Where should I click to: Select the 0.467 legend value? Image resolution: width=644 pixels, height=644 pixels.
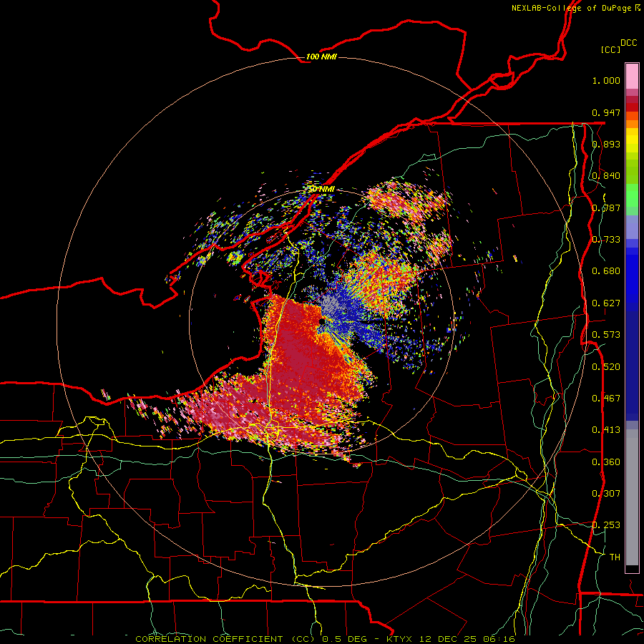click(606, 399)
